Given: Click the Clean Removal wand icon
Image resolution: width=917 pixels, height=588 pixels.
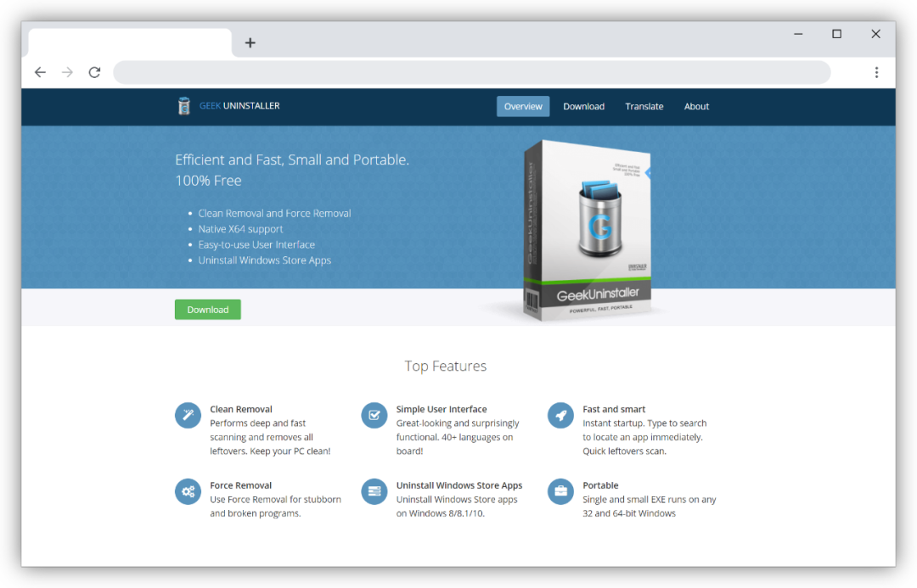Looking at the screenshot, I should [x=188, y=416].
